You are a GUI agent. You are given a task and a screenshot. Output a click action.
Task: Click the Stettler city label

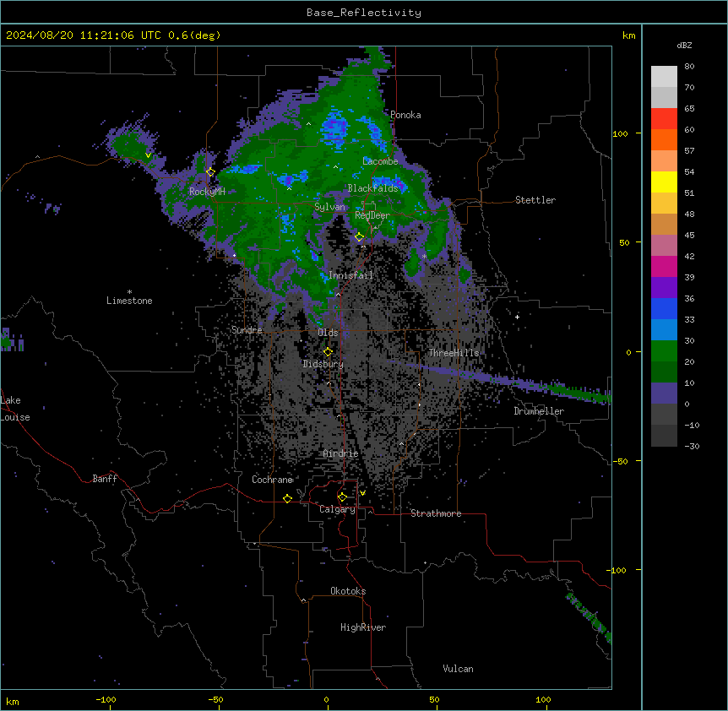pyautogui.click(x=535, y=200)
